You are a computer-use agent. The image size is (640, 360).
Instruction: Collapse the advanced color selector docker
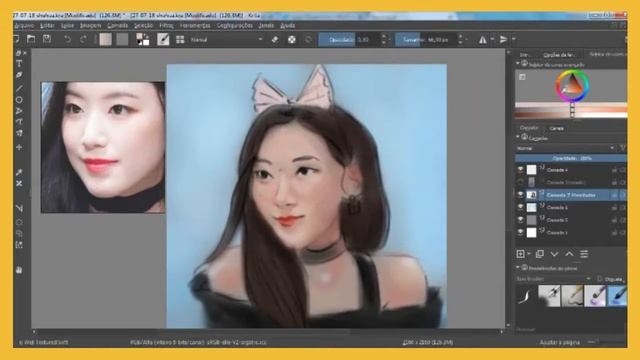pos(518,64)
